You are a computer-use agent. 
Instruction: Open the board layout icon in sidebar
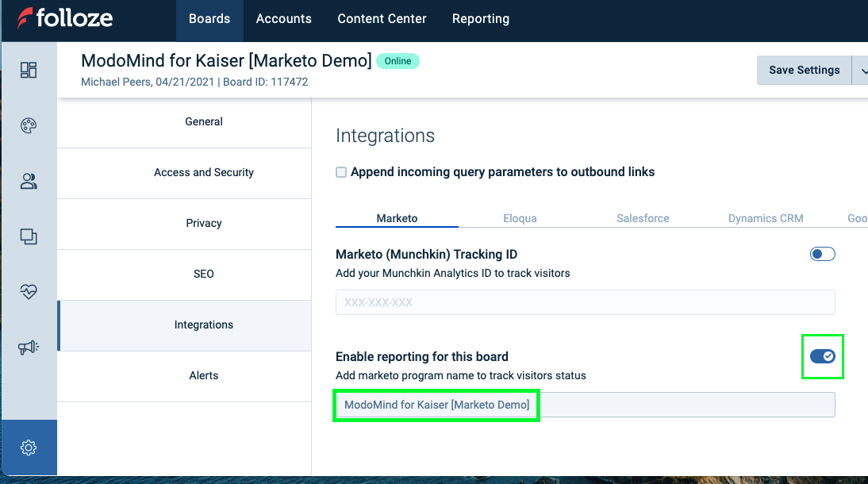(x=29, y=70)
